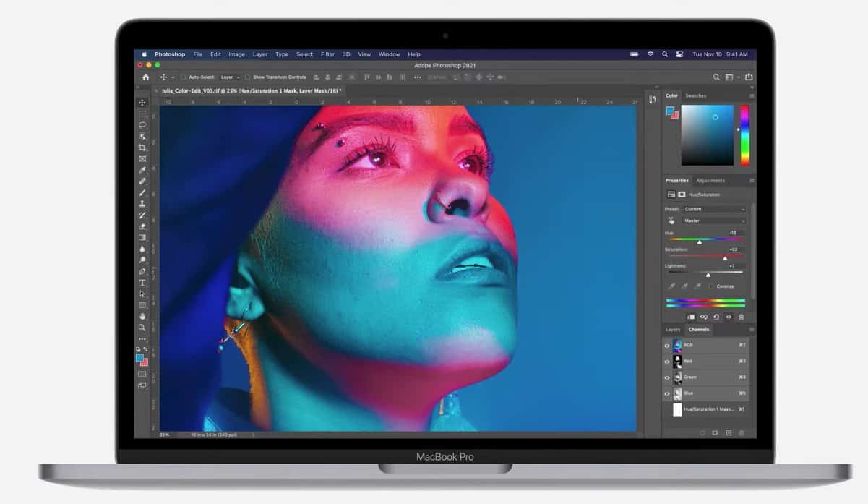Select the Move tool in the toolbar
This screenshot has width=868, height=504.
click(x=142, y=103)
